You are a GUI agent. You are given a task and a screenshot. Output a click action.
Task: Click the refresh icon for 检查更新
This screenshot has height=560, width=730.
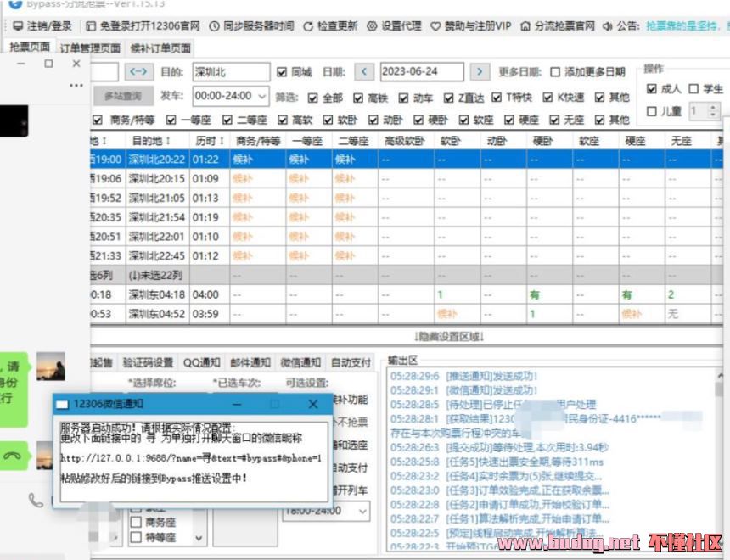[x=308, y=26]
